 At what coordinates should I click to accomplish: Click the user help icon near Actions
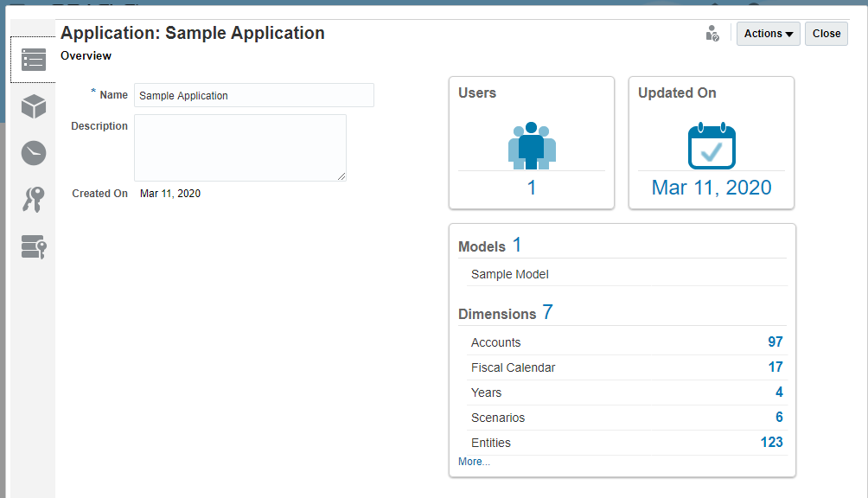712,33
